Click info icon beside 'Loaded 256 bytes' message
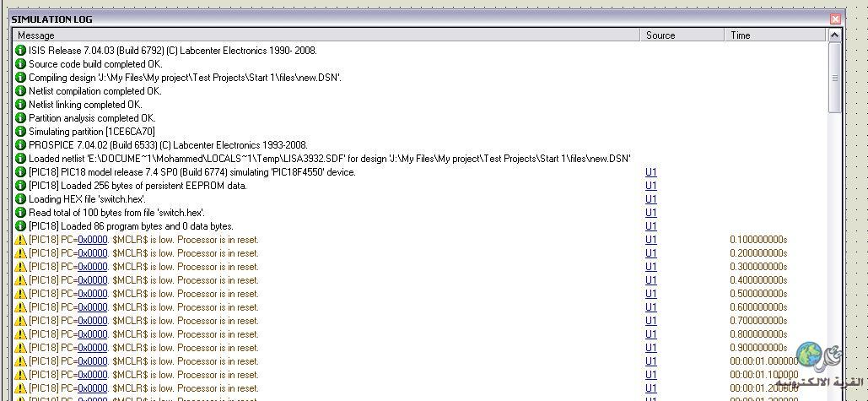Viewport: 868px width, 401px height. click(20, 186)
